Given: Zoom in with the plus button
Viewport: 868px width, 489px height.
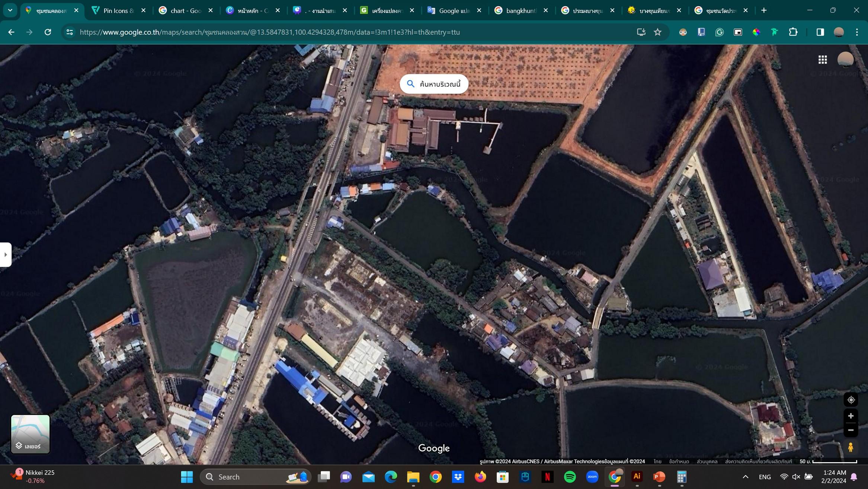Looking at the screenshot, I should [851, 416].
